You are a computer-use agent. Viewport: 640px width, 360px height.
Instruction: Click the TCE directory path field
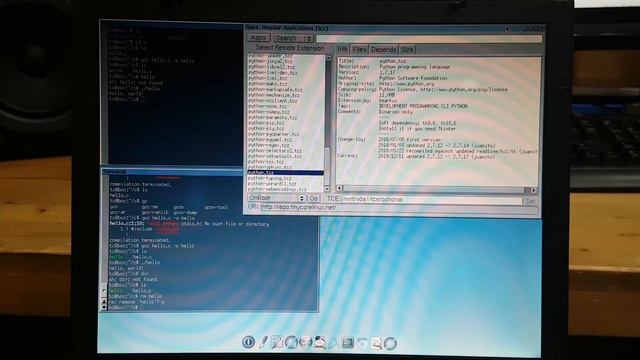[x=431, y=200]
